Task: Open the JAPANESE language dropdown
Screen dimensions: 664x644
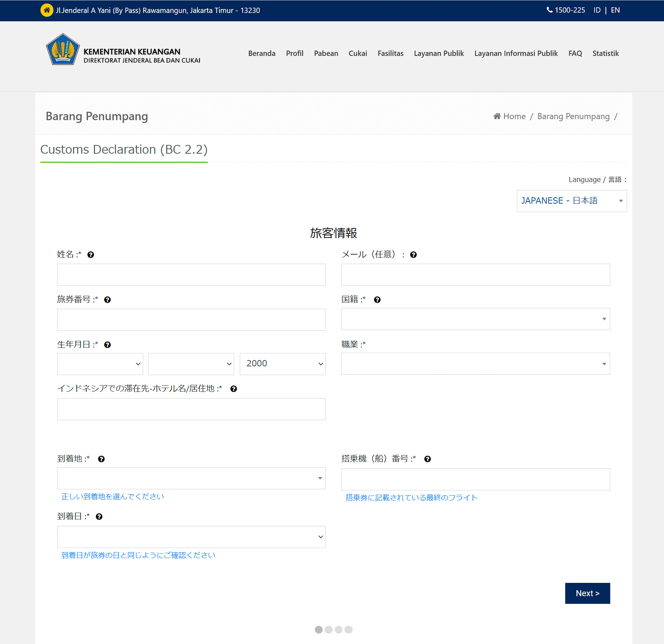Action: 571,201
